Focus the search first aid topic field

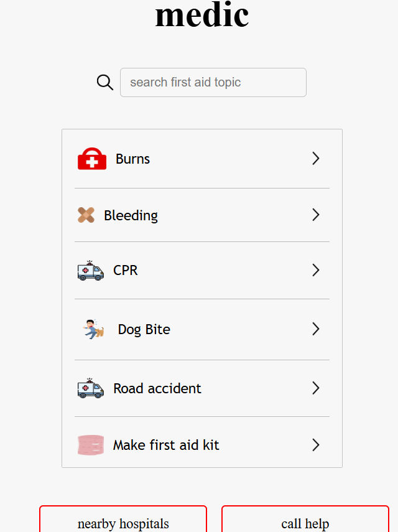213,83
